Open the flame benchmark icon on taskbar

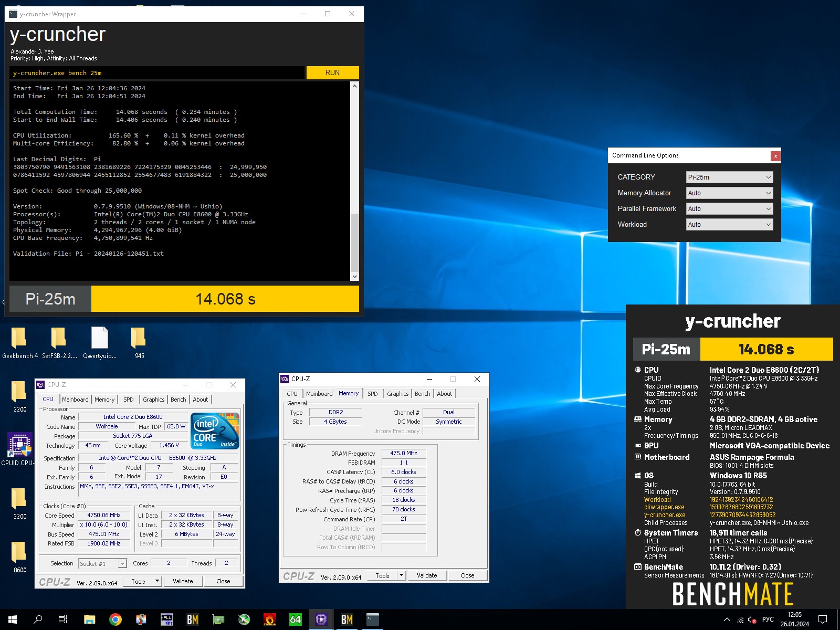(x=269, y=619)
